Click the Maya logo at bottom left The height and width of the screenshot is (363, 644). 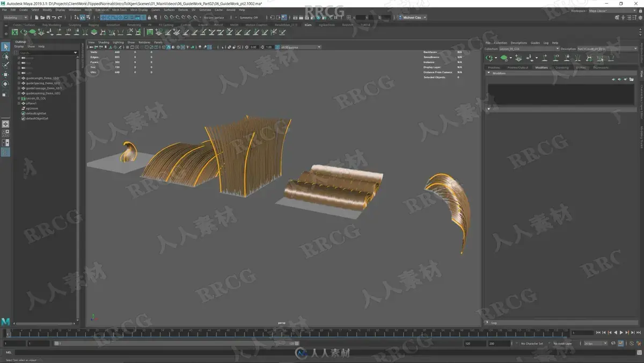coord(5,322)
